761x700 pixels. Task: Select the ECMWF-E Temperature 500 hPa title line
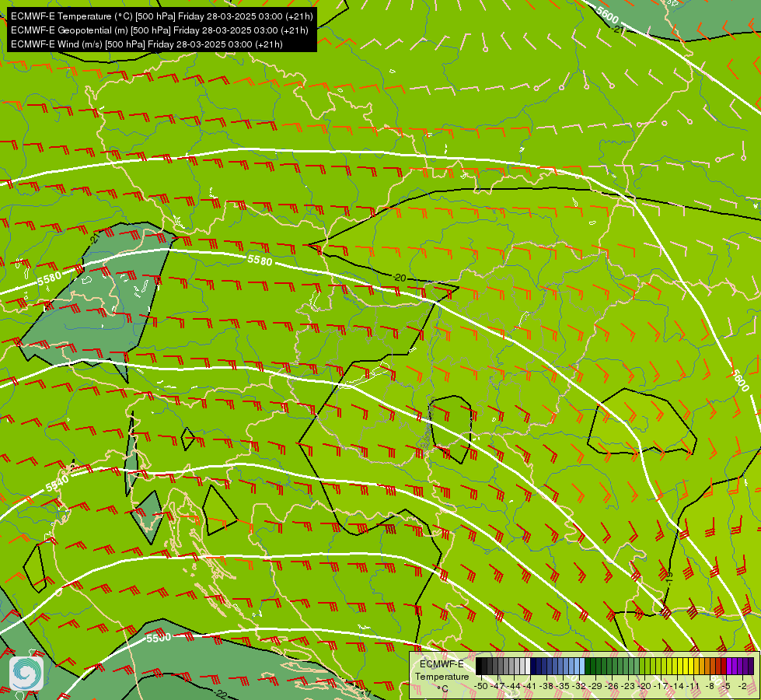[162, 16]
